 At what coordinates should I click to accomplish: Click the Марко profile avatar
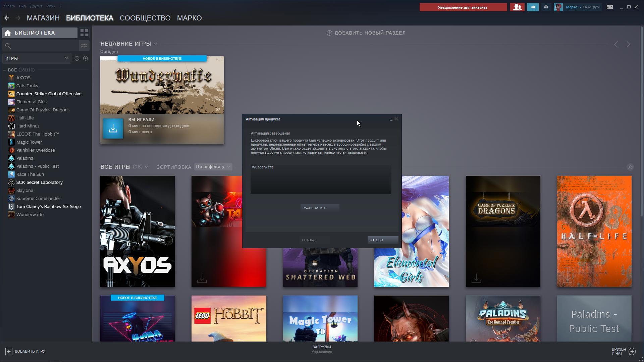tap(558, 7)
